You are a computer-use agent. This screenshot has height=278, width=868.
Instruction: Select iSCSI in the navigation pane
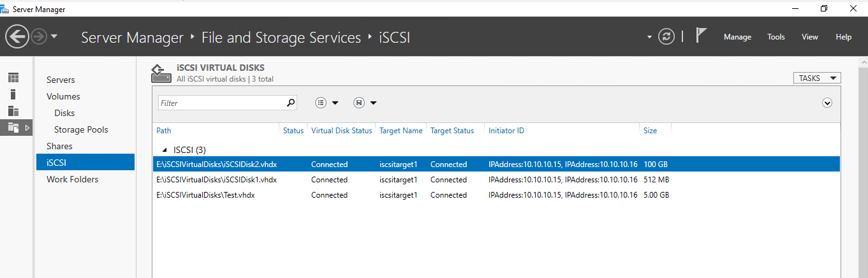[x=85, y=163]
